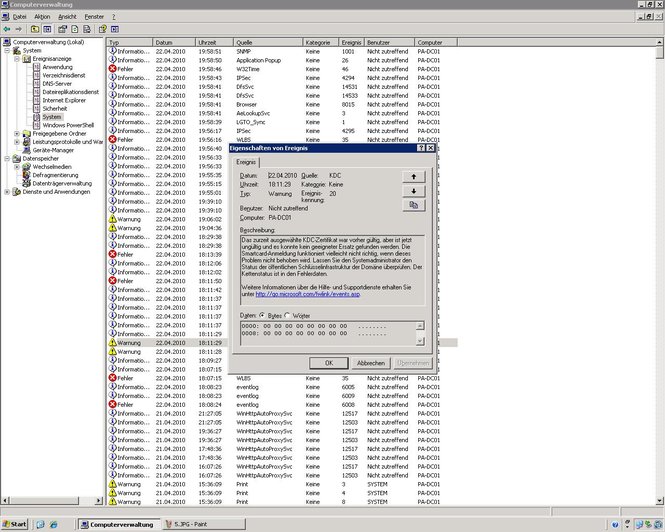Click the error icon of W32Time row
Screen dimensions: 665x532
pos(112,69)
